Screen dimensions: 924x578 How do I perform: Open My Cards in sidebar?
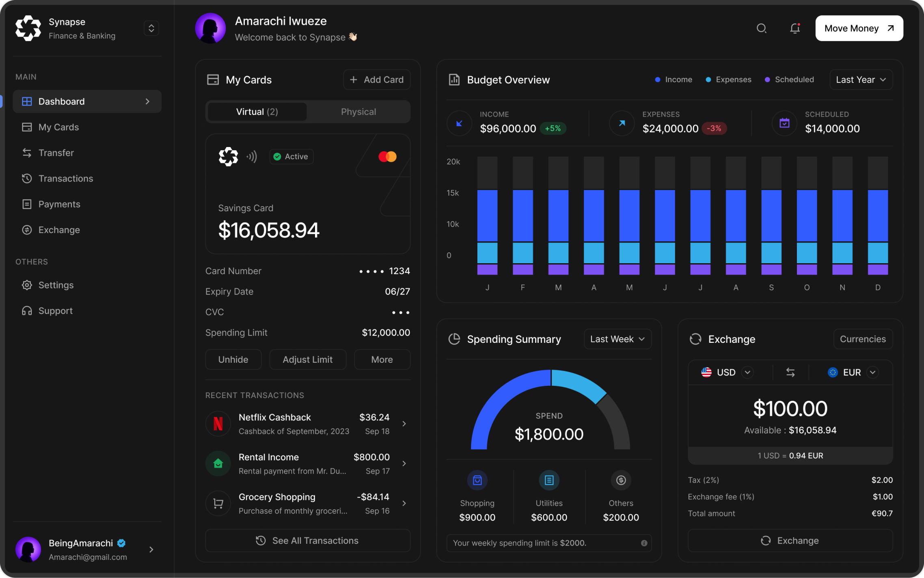87,127
